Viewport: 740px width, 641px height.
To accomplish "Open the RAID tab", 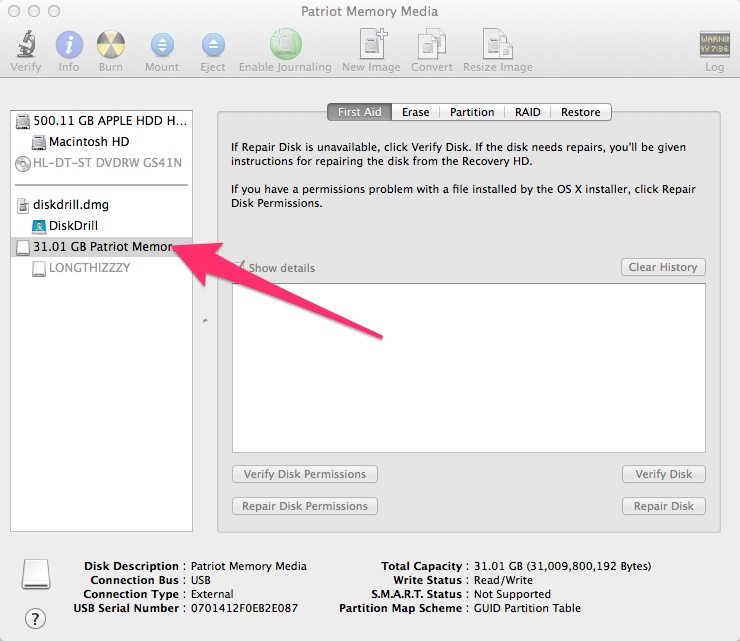I will point(528,112).
